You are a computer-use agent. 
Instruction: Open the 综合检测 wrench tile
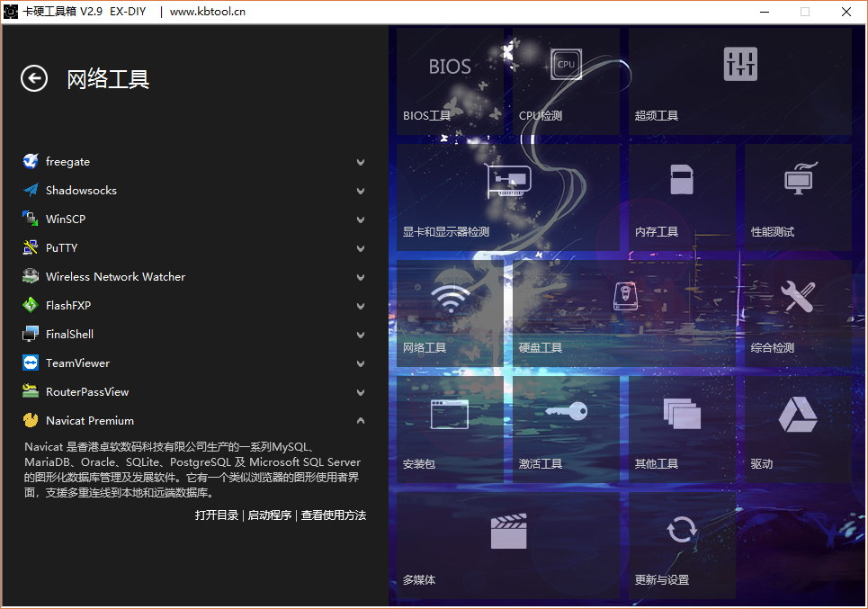(x=798, y=313)
